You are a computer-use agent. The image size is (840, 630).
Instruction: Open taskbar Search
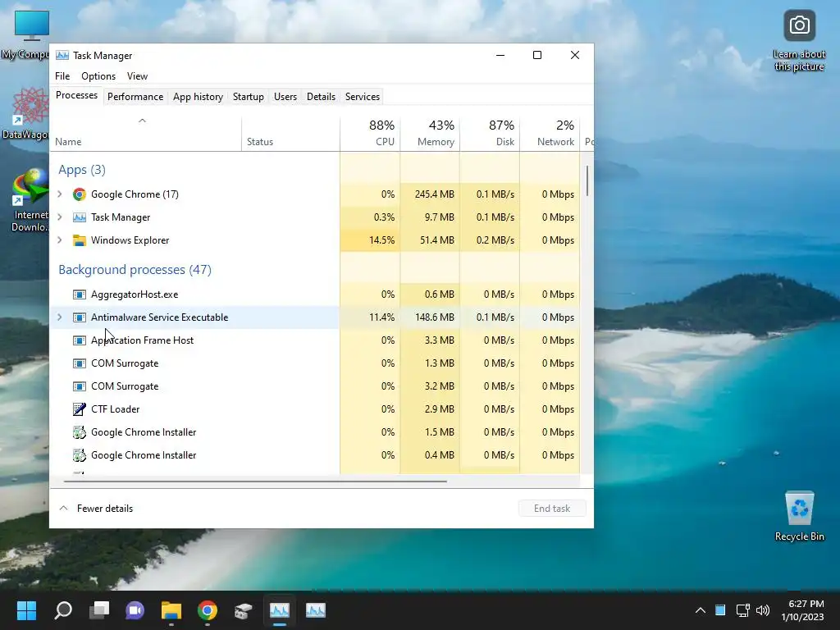pyautogui.click(x=63, y=610)
